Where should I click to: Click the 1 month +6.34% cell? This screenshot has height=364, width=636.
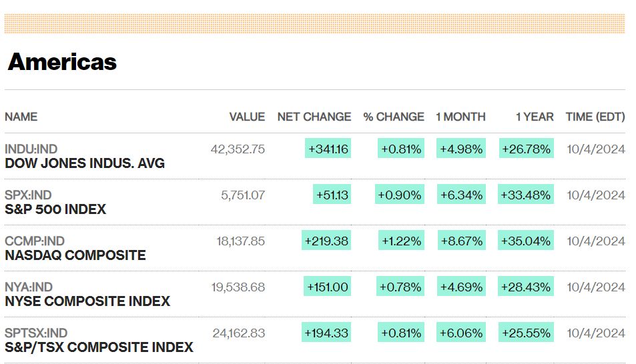coord(462,195)
